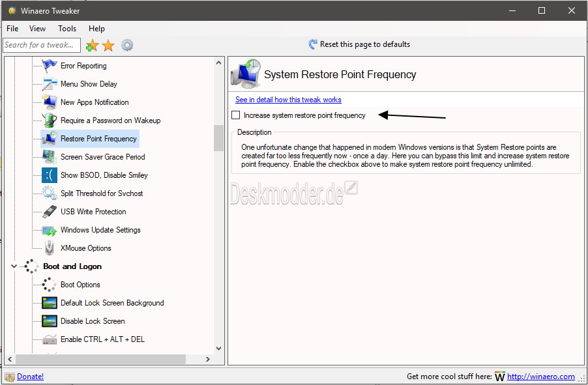Select Error Reporting in the tree
This screenshot has width=588, height=385.
click(83, 66)
